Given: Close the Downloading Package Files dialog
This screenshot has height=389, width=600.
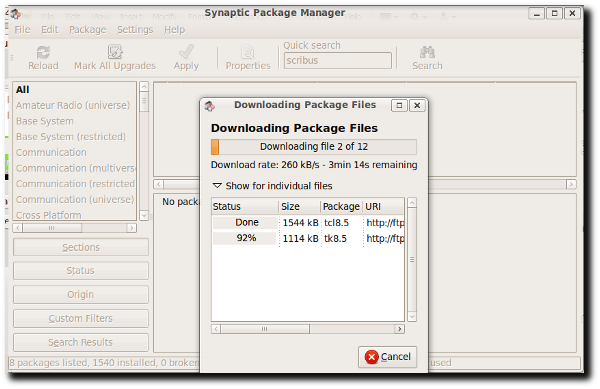Looking at the screenshot, I should tap(417, 105).
